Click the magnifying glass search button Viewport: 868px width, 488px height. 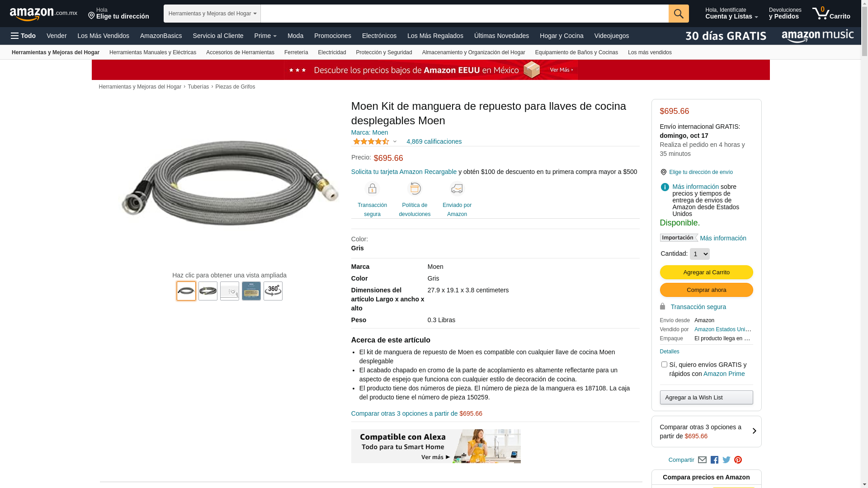pyautogui.click(x=678, y=14)
